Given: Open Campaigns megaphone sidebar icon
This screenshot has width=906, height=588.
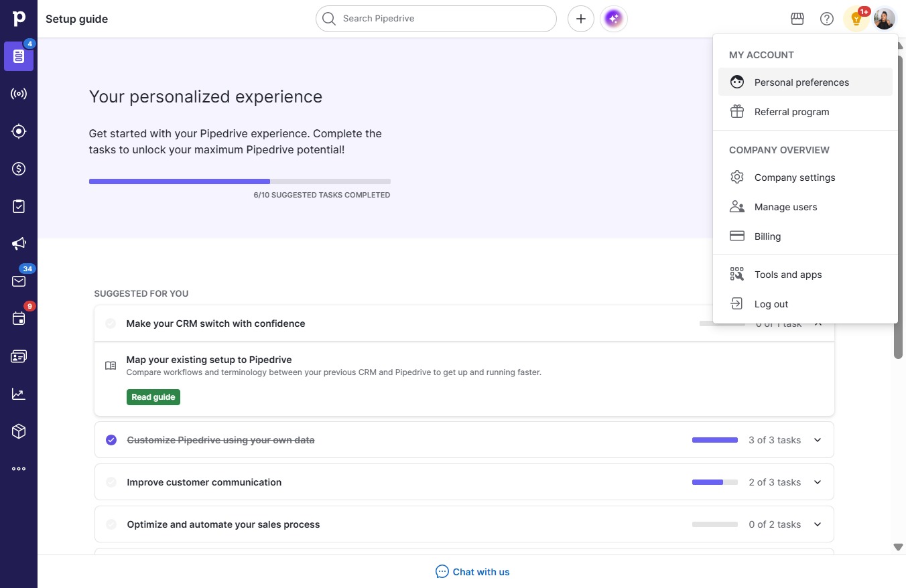Looking at the screenshot, I should [19, 244].
